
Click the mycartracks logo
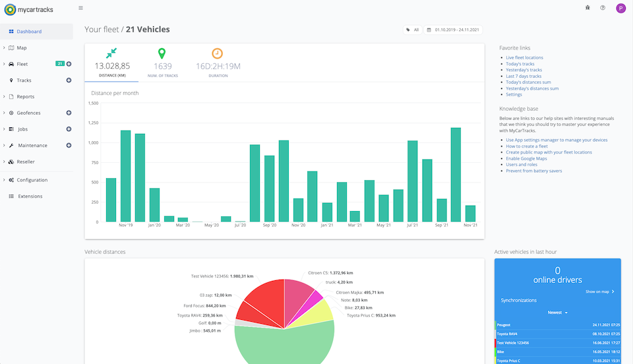tap(28, 9)
